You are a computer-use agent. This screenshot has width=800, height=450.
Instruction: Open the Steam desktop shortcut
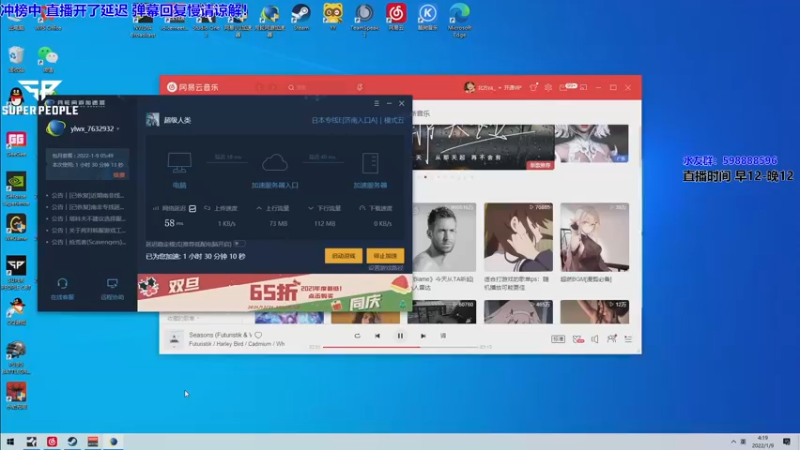[x=301, y=17]
